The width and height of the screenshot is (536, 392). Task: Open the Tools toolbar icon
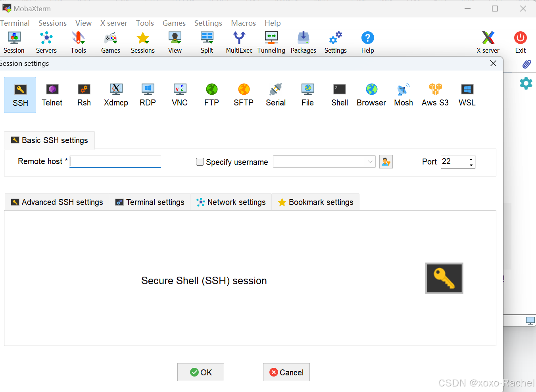(x=79, y=42)
